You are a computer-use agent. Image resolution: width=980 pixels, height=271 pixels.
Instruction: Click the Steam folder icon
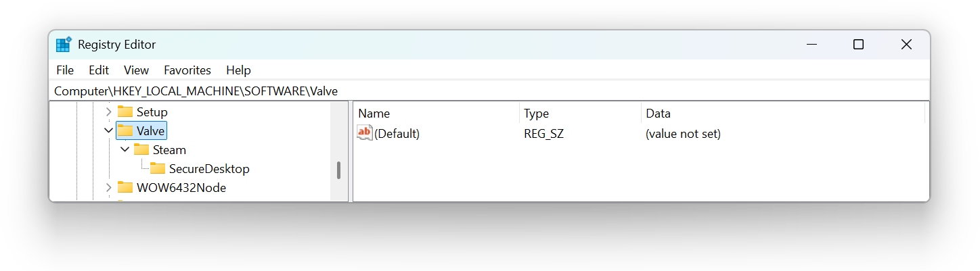(141, 149)
